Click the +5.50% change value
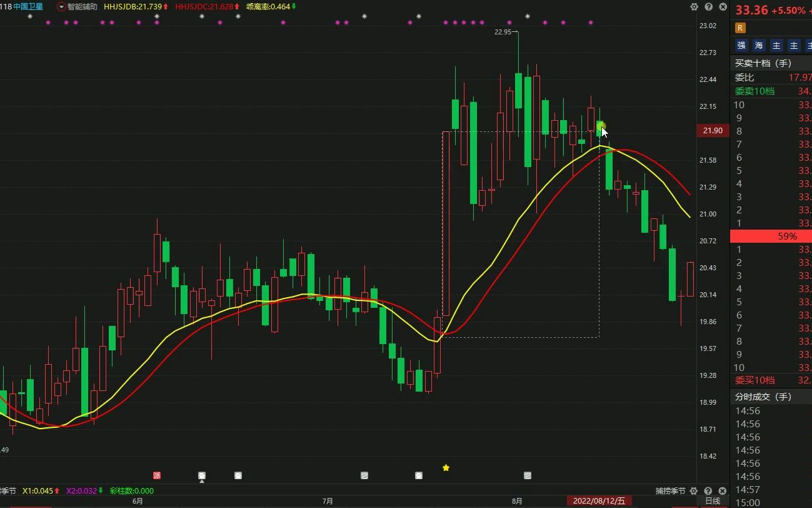812x508 pixels. 788,11
